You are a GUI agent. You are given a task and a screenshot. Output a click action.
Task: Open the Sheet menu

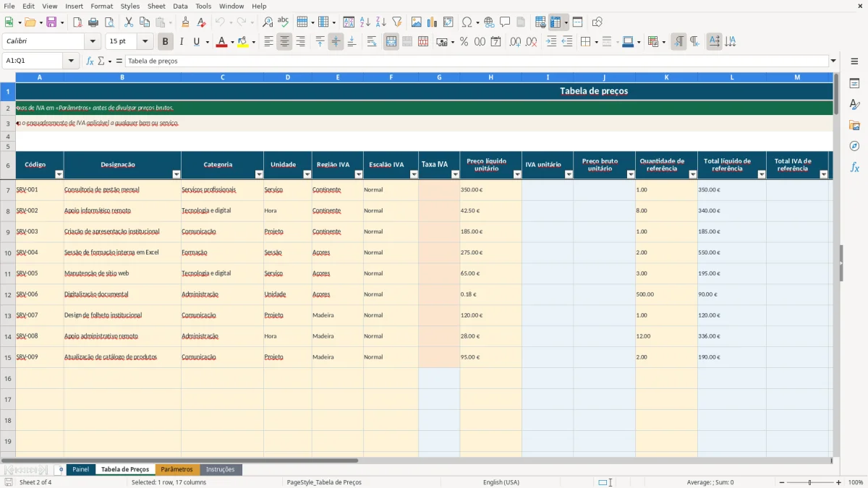tap(156, 6)
